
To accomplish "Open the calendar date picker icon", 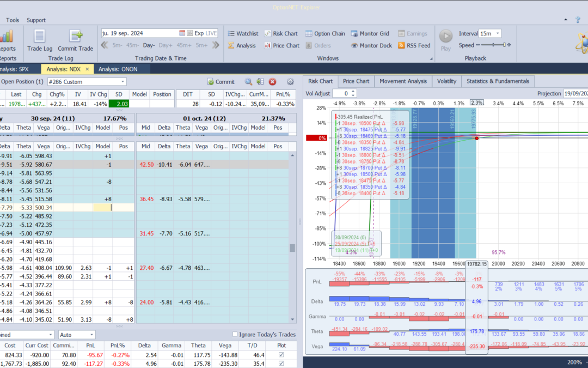I will tap(182, 33).
